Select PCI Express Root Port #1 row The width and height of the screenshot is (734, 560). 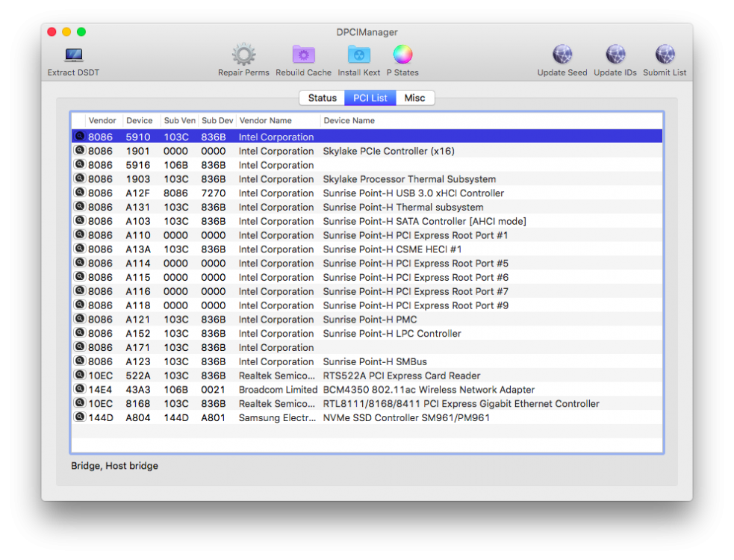[367, 235]
